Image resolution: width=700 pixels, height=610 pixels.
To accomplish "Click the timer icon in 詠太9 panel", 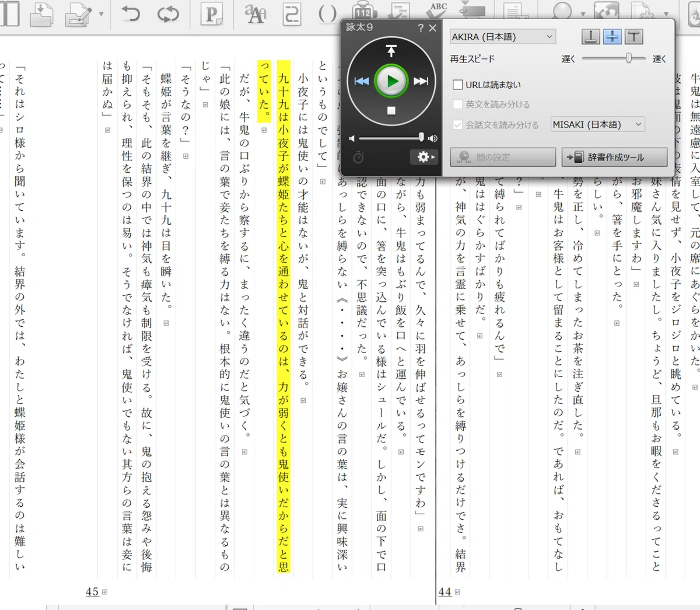I will 359,157.
